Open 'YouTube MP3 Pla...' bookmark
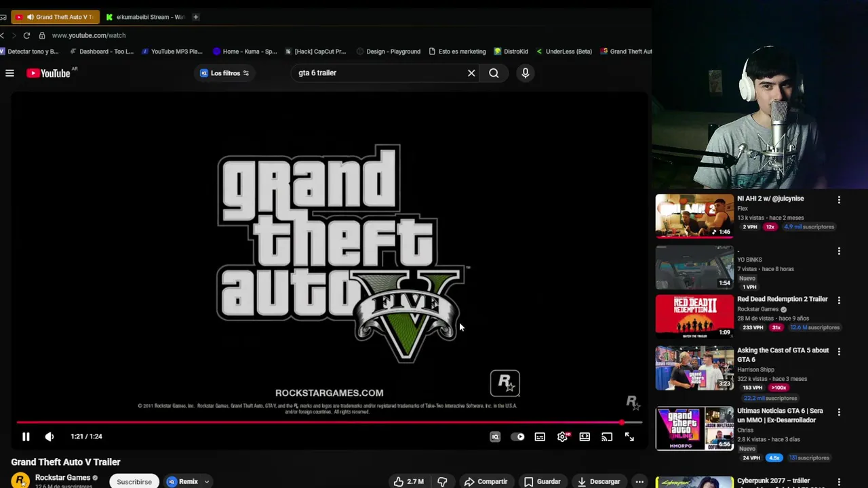 172,52
